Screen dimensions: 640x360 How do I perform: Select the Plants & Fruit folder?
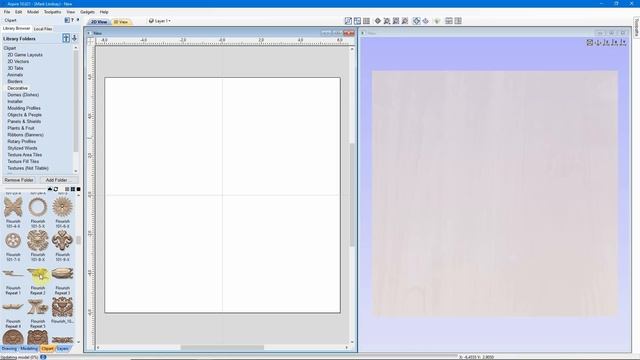(x=21, y=128)
